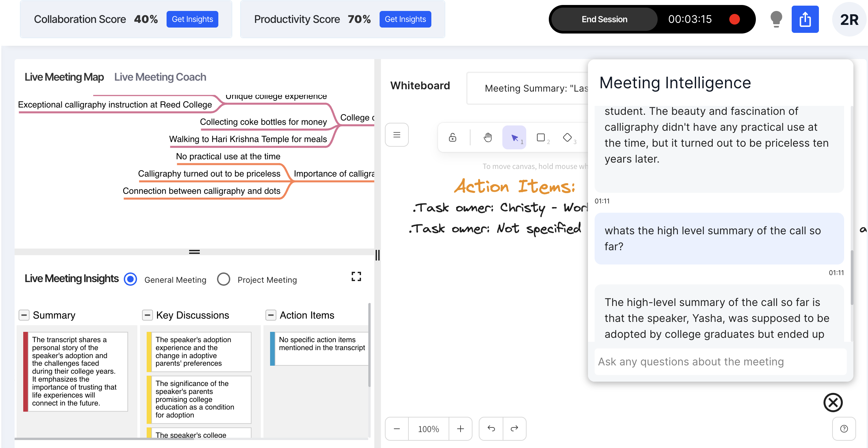Switch to Live Meeting Map tab
The width and height of the screenshot is (868, 448).
(x=64, y=77)
